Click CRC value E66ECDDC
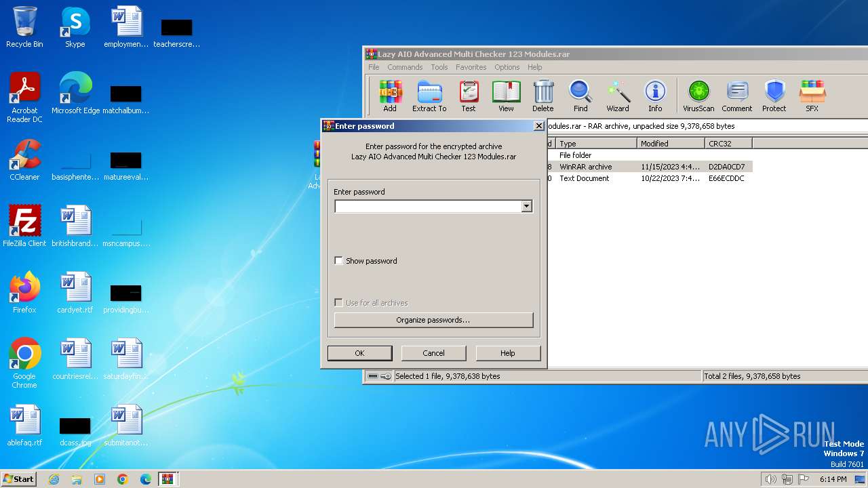Image resolution: width=868 pixels, height=488 pixels. coord(726,178)
